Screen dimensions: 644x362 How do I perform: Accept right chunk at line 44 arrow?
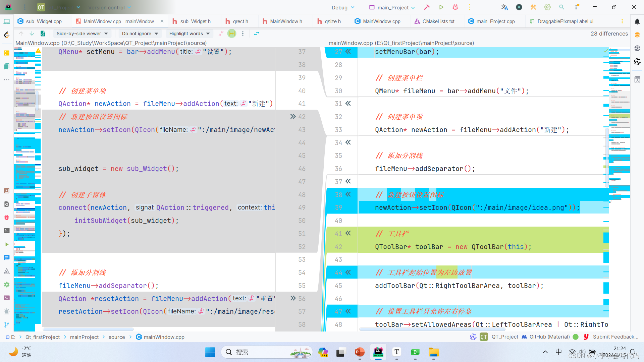pyautogui.click(x=348, y=273)
